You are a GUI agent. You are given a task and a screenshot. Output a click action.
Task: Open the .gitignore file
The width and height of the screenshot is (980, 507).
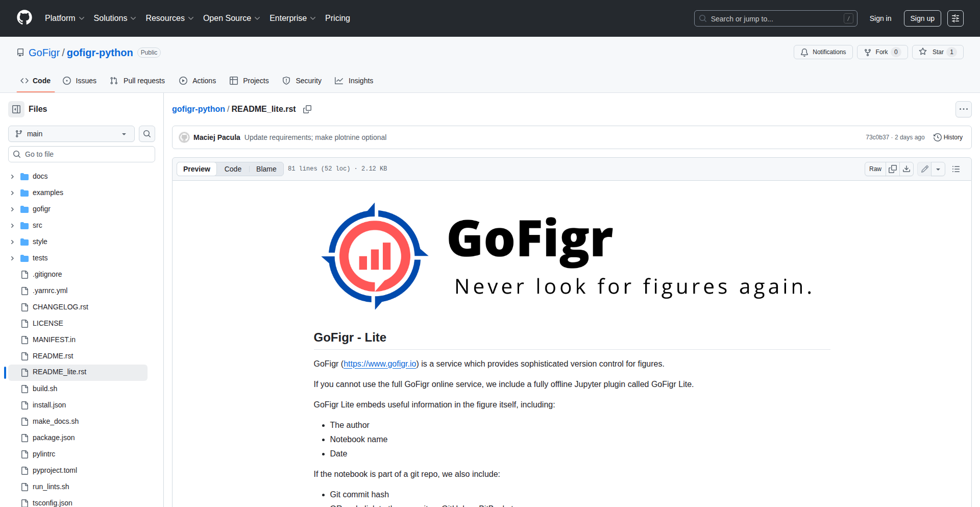[x=47, y=274]
